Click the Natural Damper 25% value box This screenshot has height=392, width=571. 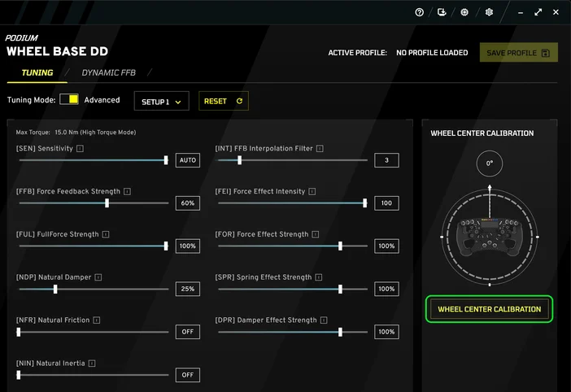(x=188, y=289)
